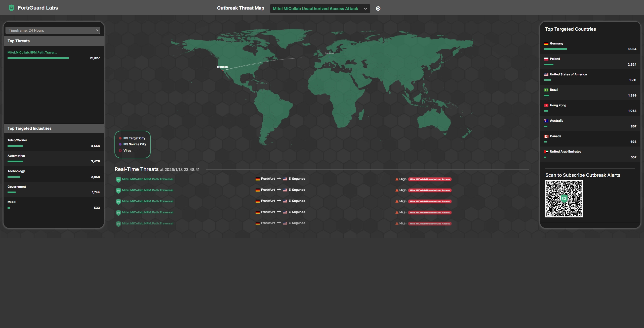Click the Canada flag icon in Top Targeted Countries
The height and width of the screenshot is (328, 644).
(546, 136)
